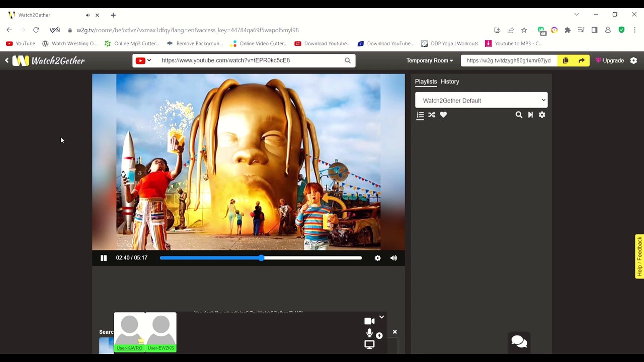Open the Download Youtube bookmark with red icon

pyautogui.click(x=323, y=44)
